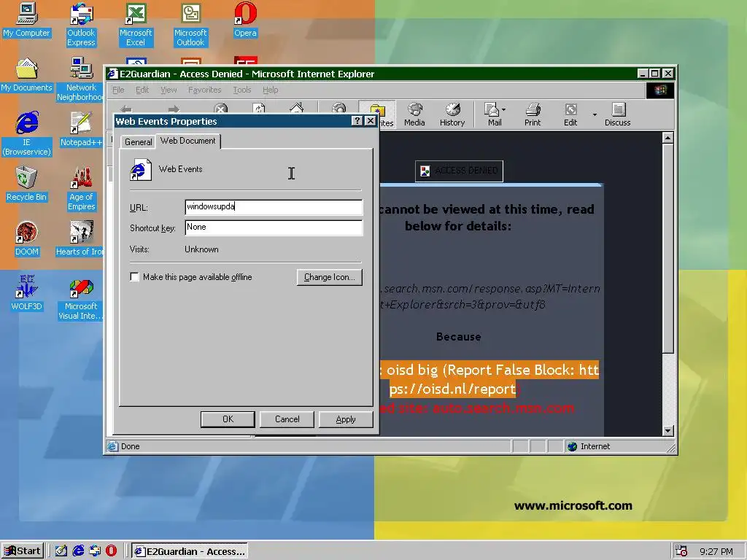This screenshot has height=560, width=747.
Task: Click the taskbar clock 9:27 PM
Action: click(716, 551)
